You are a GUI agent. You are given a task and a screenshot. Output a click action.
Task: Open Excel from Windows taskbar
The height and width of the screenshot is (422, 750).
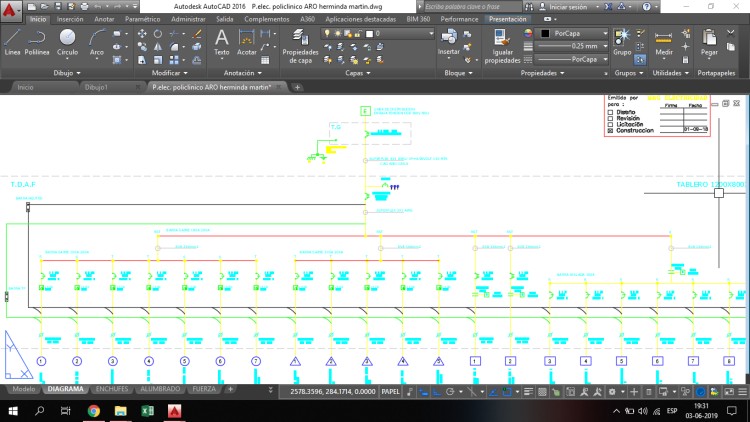click(x=147, y=411)
